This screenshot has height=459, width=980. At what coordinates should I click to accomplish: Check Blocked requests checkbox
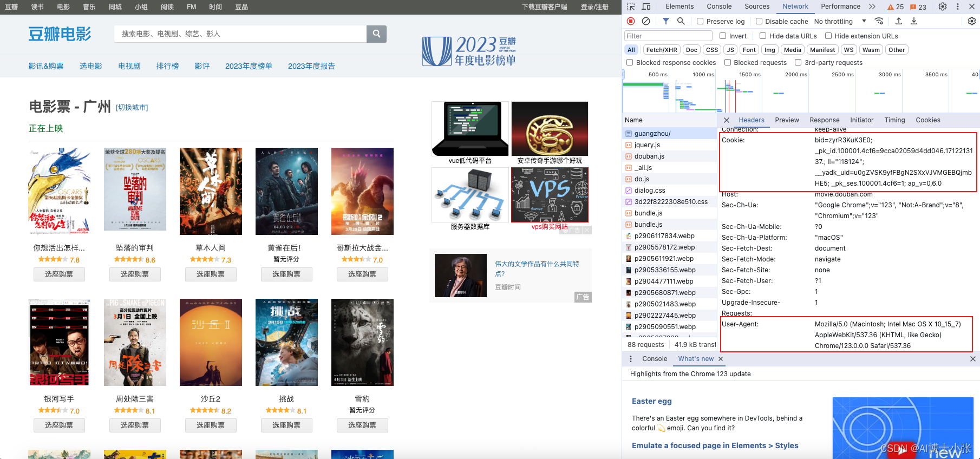pyautogui.click(x=728, y=62)
